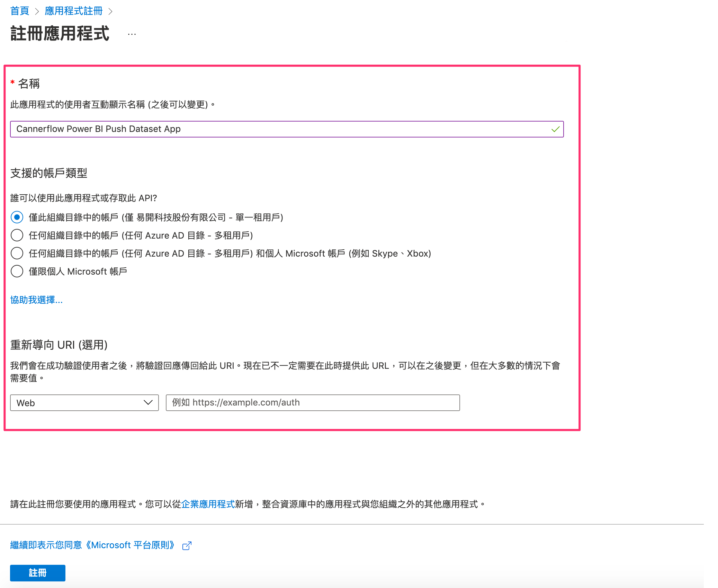The height and width of the screenshot is (588, 718).
Task: Select 僅限個人 Microsoft 帳戶 radio option
Action: click(17, 271)
